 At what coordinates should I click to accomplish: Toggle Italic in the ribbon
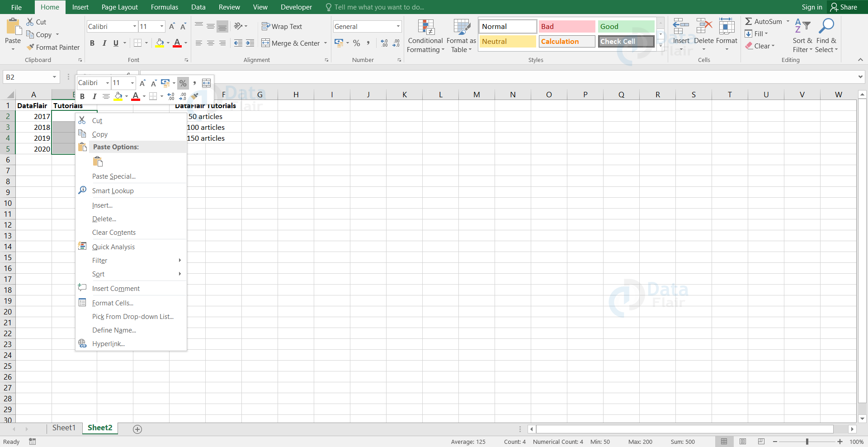[x=104, y=43]
